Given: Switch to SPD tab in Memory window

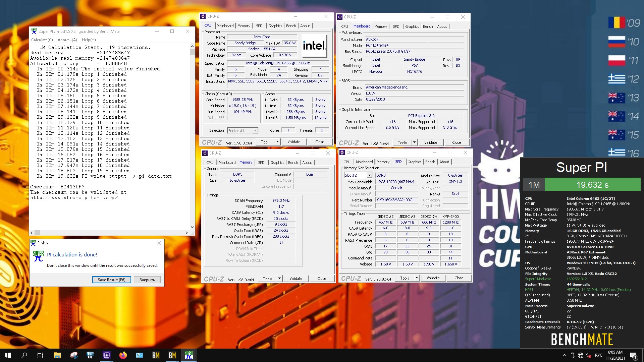Looking at the screenshot, I should (261, 163).
